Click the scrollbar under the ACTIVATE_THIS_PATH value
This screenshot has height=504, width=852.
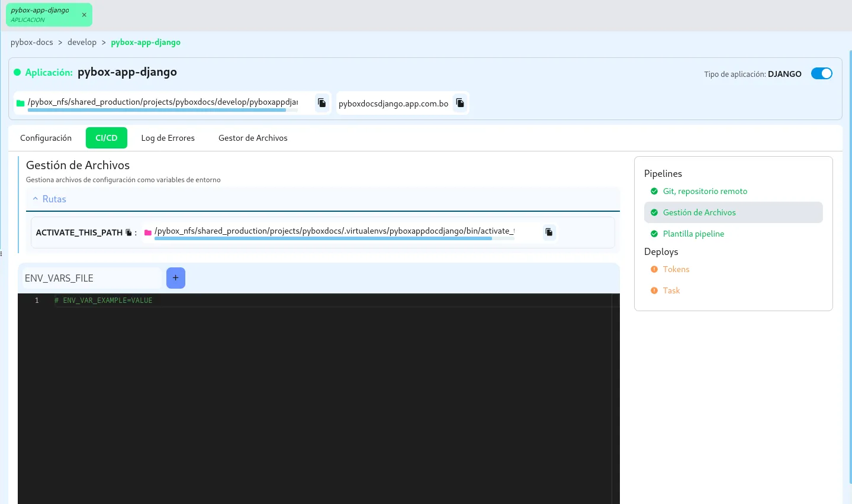323,238
